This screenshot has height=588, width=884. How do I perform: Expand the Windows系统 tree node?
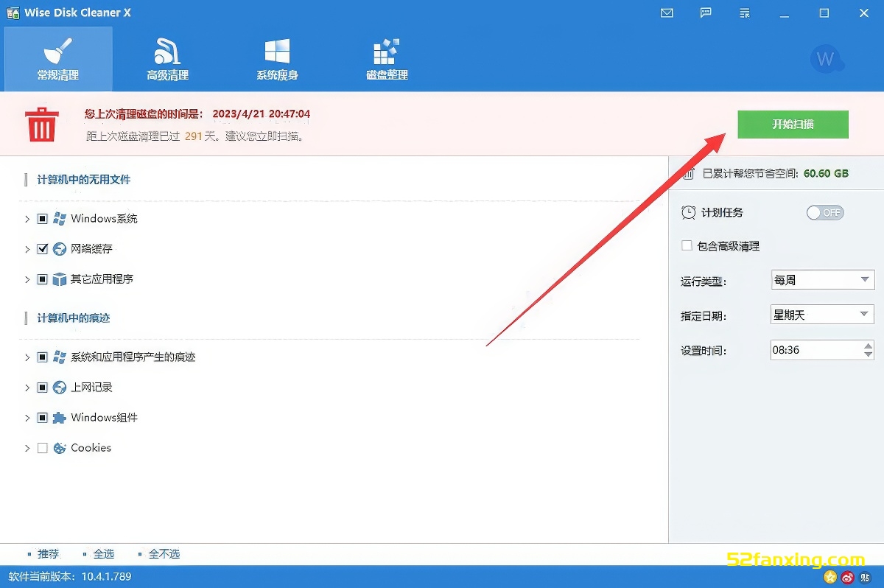click(x=27, y=219)
